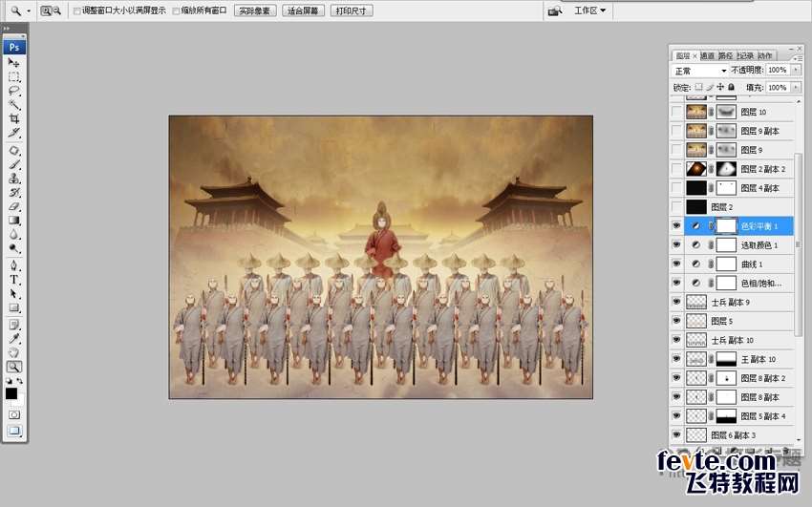812x507 pixels.
Task: Select the Gradient tool
Action: pos(14,221)
